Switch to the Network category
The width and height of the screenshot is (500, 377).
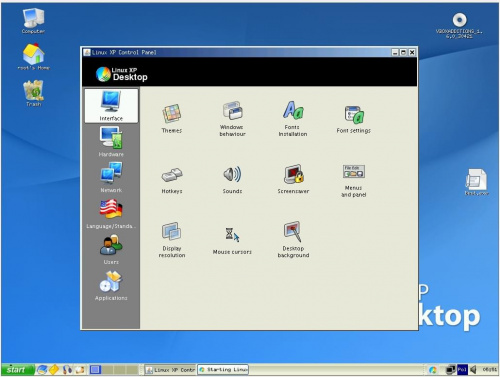pyautogui.click(x=111, y=177)
